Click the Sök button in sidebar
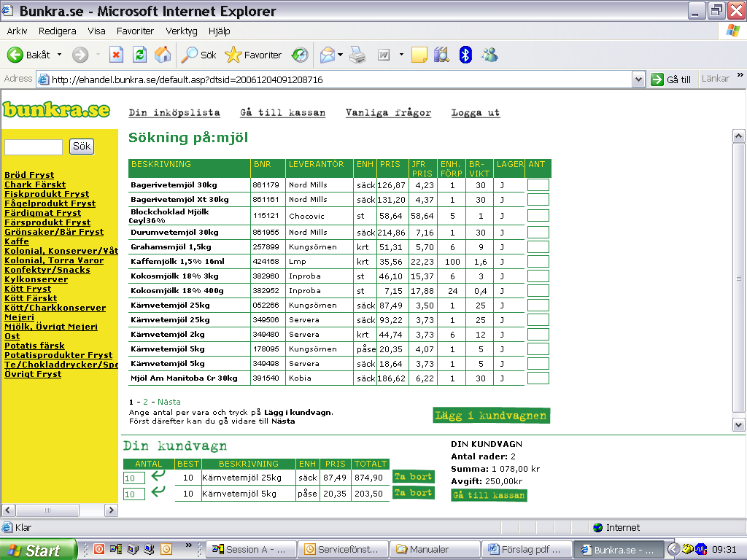Image resolution: width=747 pixels, height=560 pixels. 82,146
